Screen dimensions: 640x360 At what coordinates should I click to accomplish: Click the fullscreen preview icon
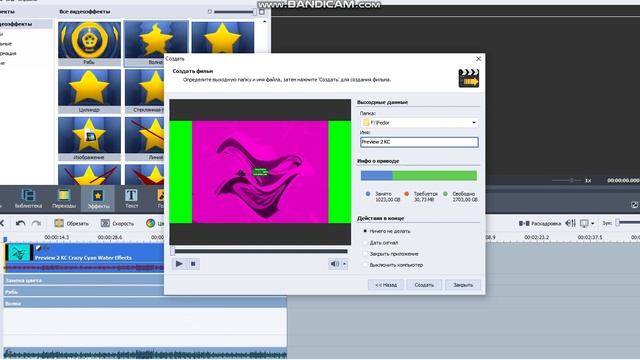click(x=634, y=204)
